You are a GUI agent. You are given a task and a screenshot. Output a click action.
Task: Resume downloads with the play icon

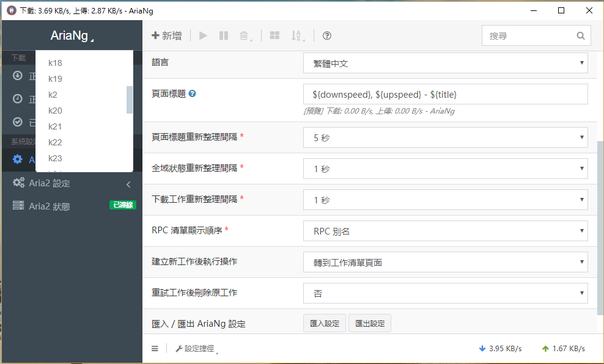pyautogui.click(x=202, y=35)
